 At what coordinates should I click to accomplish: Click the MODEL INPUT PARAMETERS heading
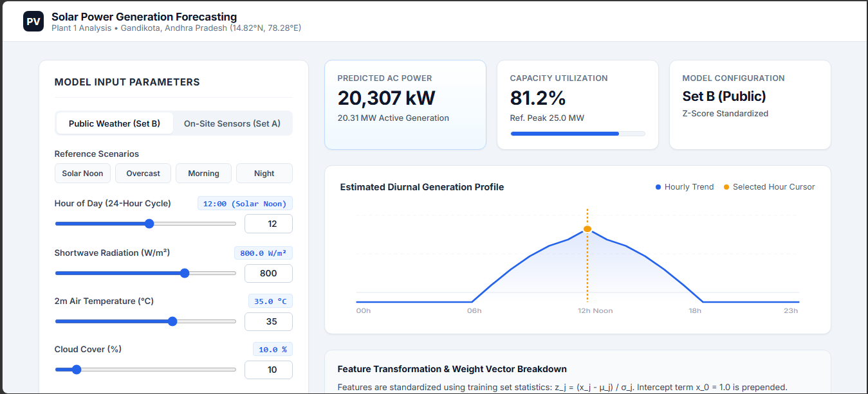127,82
